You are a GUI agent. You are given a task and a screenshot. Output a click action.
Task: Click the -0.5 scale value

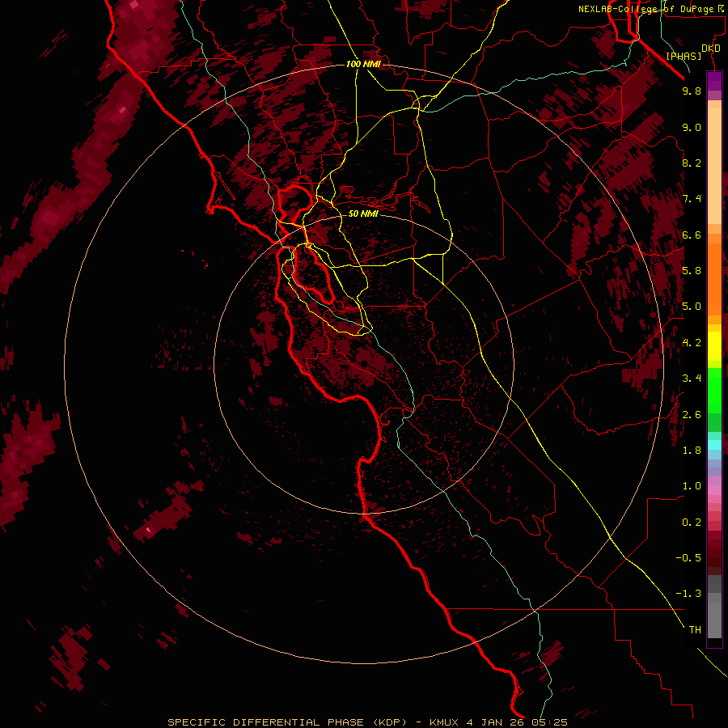coord(688,558)
